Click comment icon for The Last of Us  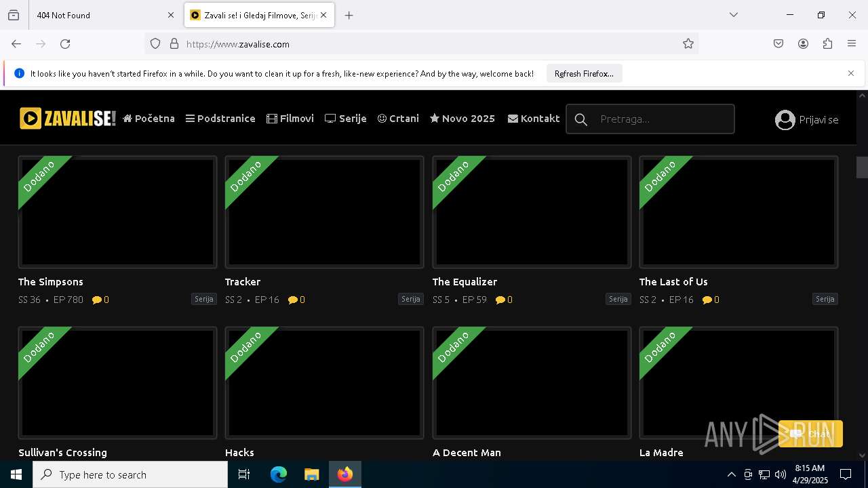tap(707, 300)
